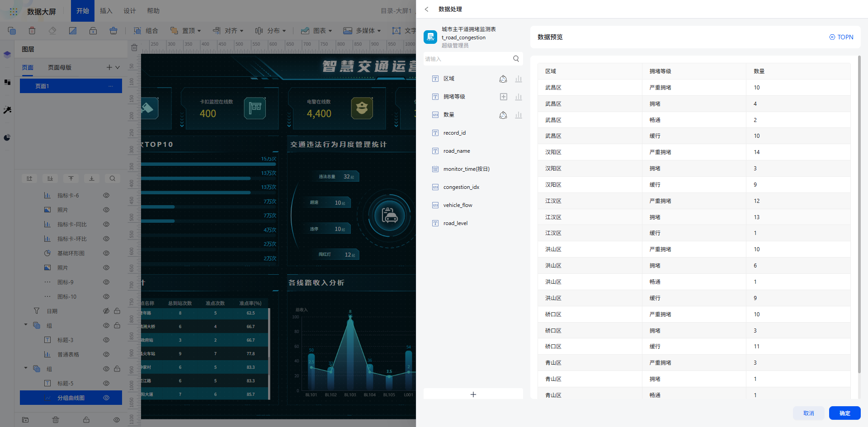Open the more options of 页面1
868x427 pixels.
click(x=111, y=86)
